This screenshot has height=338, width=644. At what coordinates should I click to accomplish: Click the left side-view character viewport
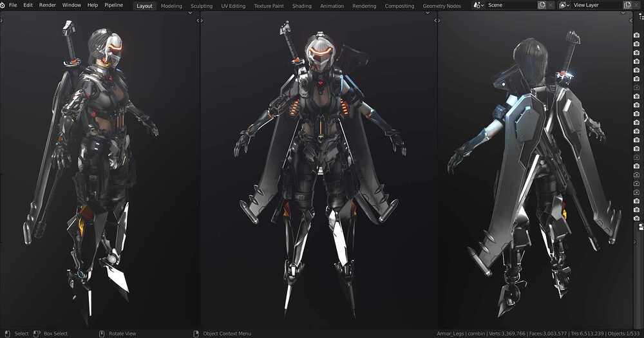[x=99, y=169]
